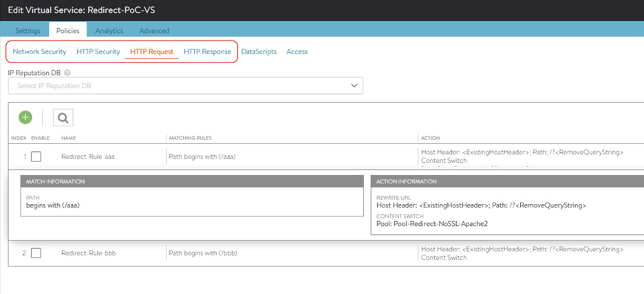Click the dropdown chevron arrow
644x294 pixels.
(x=354, y=86)
